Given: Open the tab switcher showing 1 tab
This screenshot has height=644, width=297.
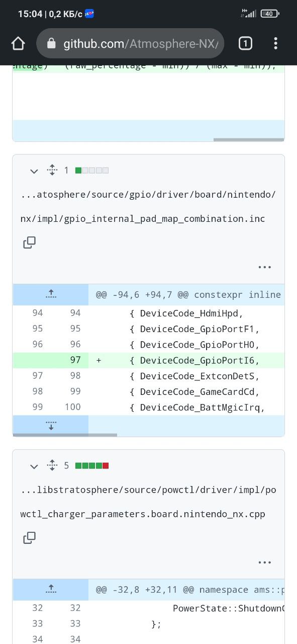Looking at the screenshot, I should [245, 44].
